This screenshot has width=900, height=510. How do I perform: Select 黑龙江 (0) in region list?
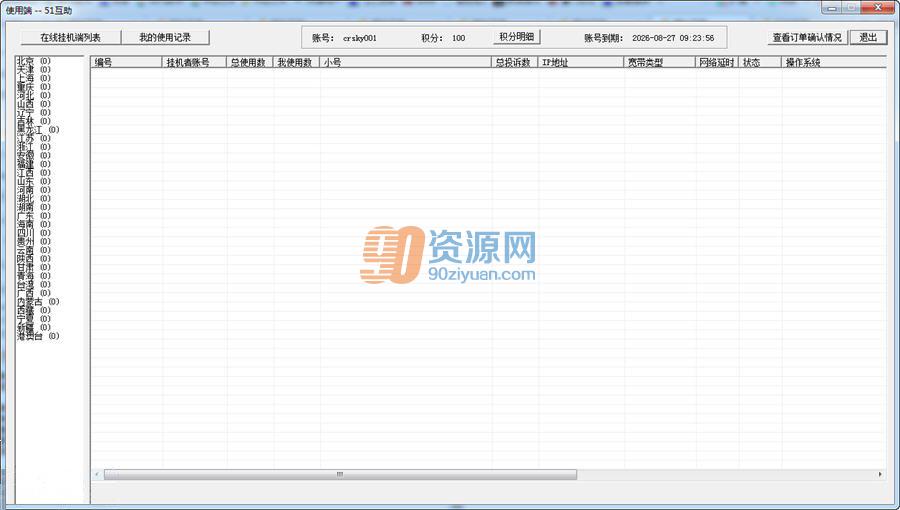pyautogui.click(x=38, y=130)
